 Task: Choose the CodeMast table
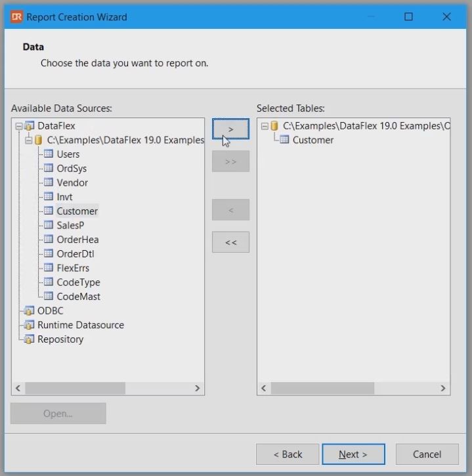point(78,297)
